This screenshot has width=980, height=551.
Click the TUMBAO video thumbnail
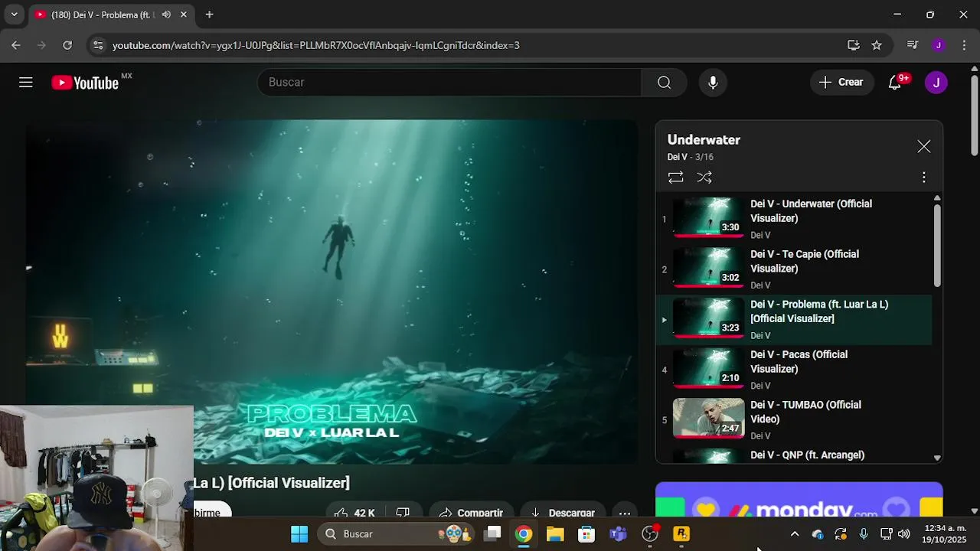pos(708,418)
